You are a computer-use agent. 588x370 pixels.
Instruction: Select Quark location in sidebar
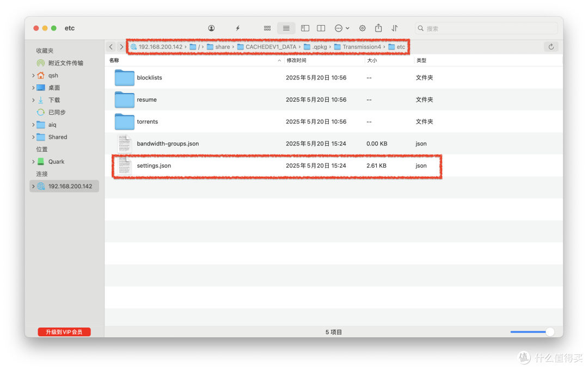click(x=51, y=162)
